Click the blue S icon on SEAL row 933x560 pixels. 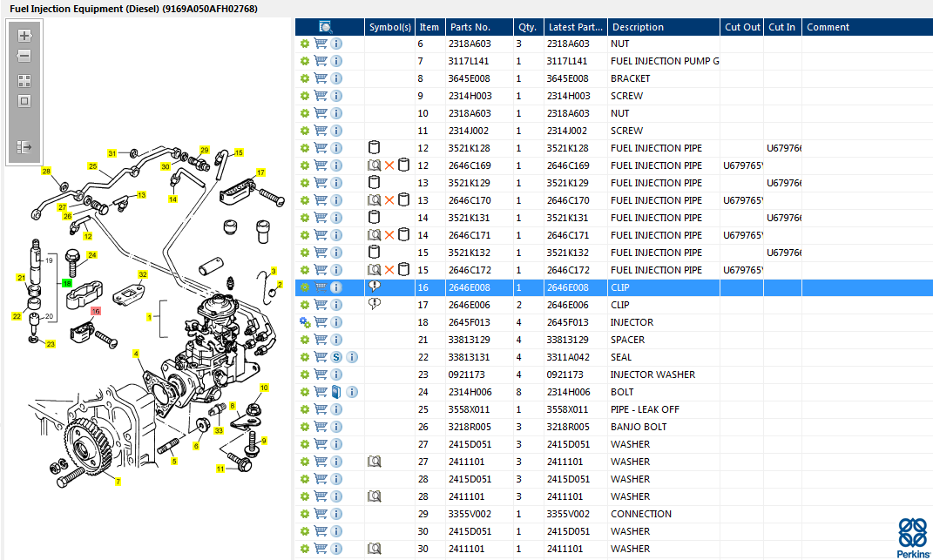coord(336,357)
